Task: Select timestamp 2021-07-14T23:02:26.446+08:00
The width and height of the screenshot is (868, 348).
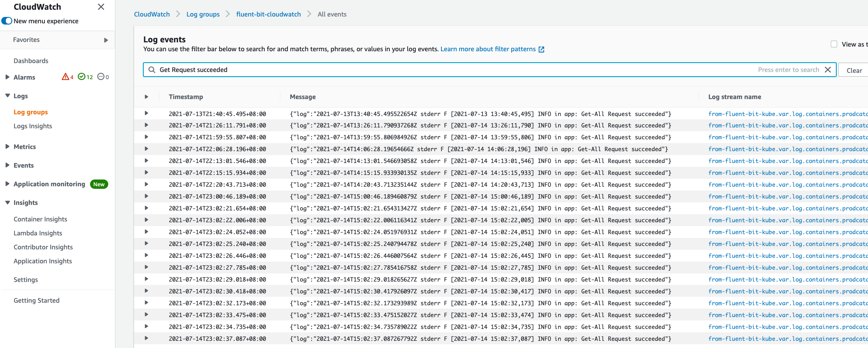Action: (217, 256)
